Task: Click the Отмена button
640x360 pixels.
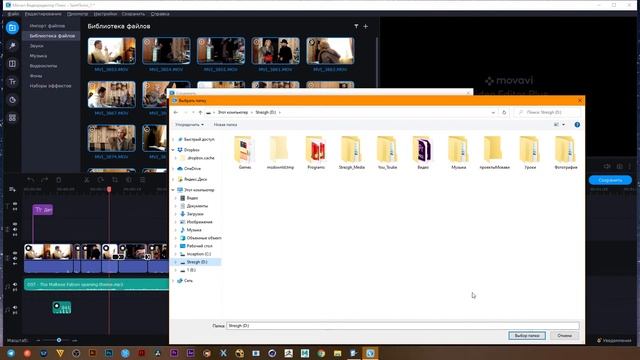Action: tap(564, 336)
